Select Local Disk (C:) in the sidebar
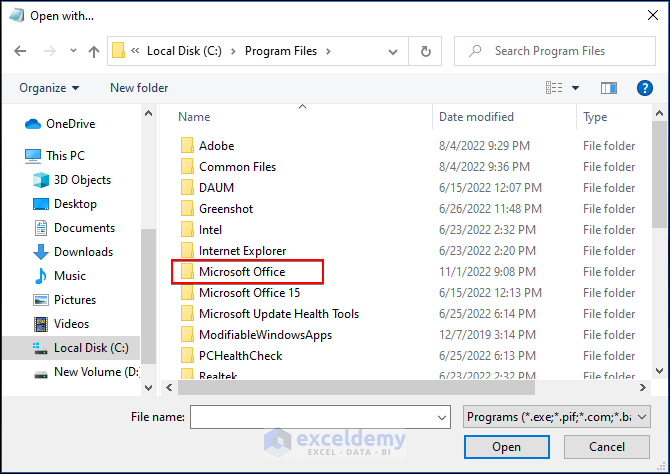 tap(71, 348)
